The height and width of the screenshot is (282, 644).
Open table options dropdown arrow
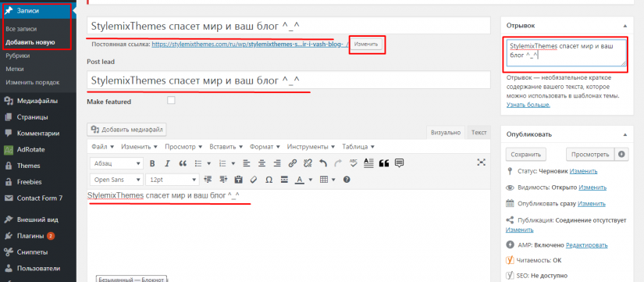[334, 180]
